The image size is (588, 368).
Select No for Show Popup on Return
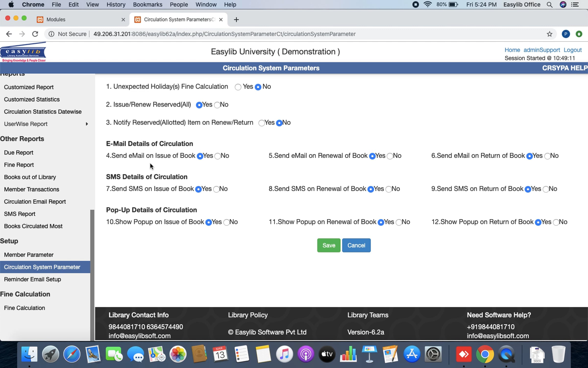coord(556,222)
